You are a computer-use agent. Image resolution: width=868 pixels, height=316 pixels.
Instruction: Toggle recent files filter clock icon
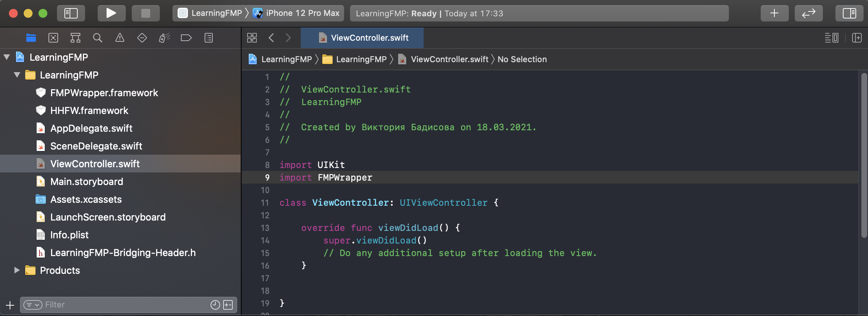[x=215, y=305]
